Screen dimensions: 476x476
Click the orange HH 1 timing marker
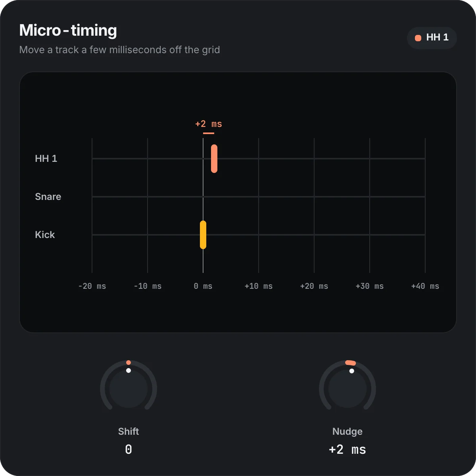tap(214, 159)
